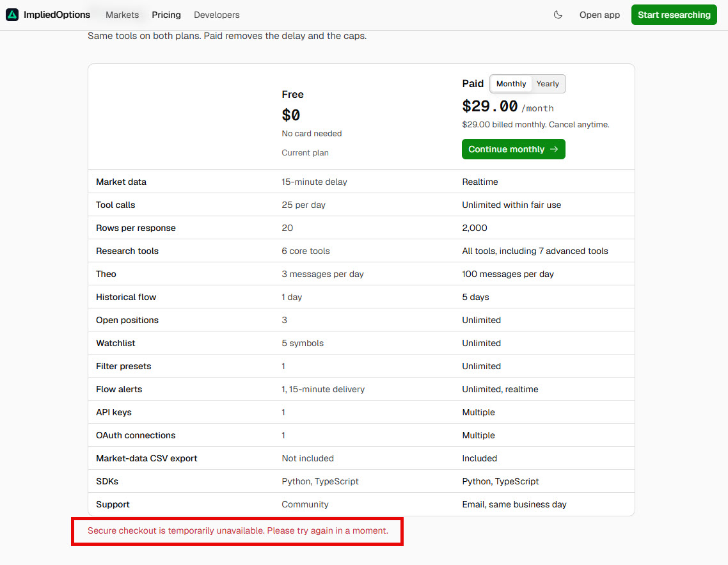Click "All tools, including 7 advanced tools"
728x565 pixels.
[535, 251]
